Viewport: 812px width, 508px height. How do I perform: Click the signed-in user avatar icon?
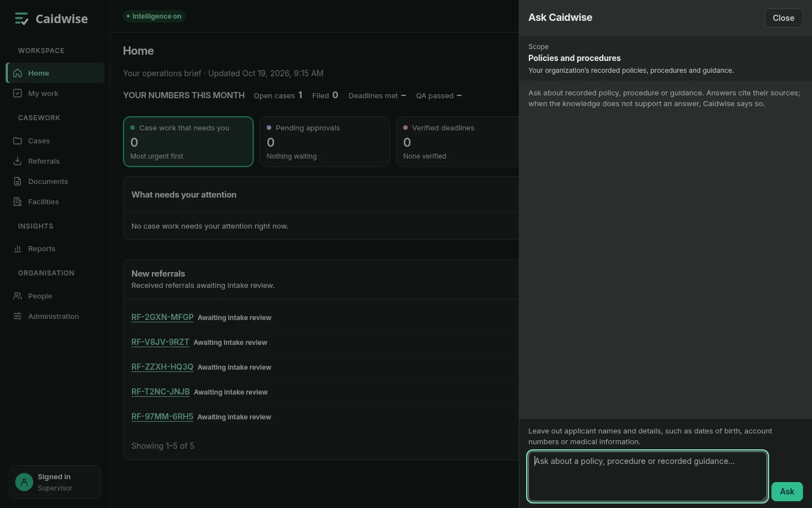click(x=24, y=482)
